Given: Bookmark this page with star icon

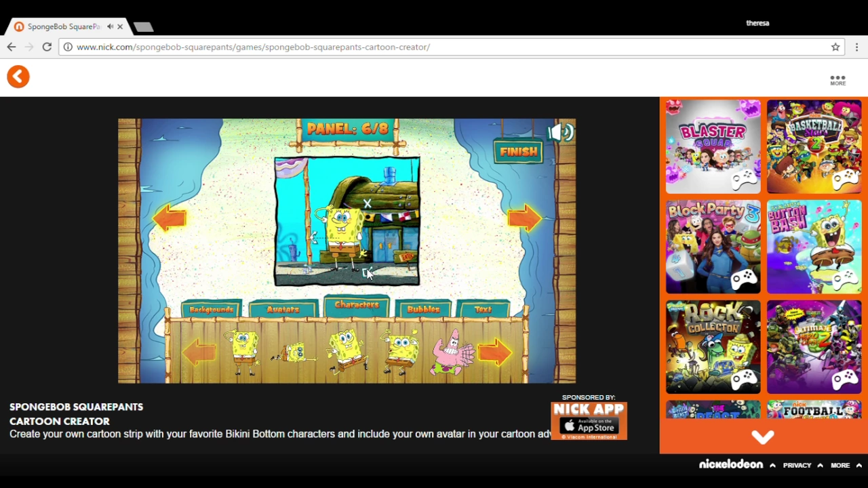Looking at the screenshot, I should (x=835, y=47).
